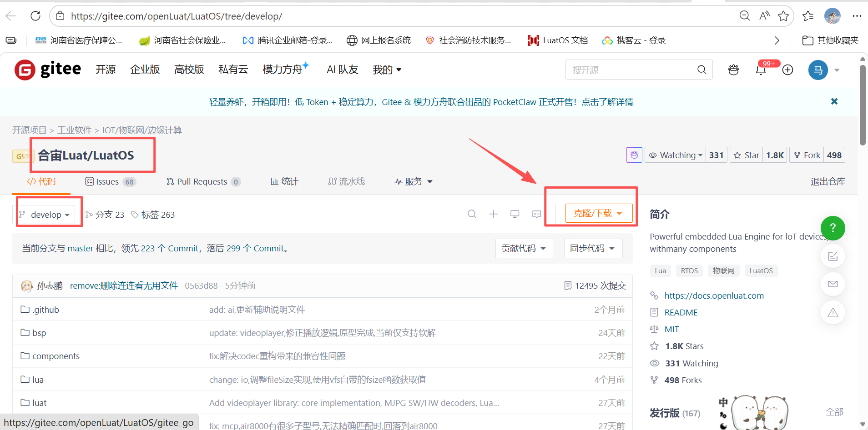868x430 pixels.
Task: Open the notifications bell with 99+ badge
Action: coord(761,70)
